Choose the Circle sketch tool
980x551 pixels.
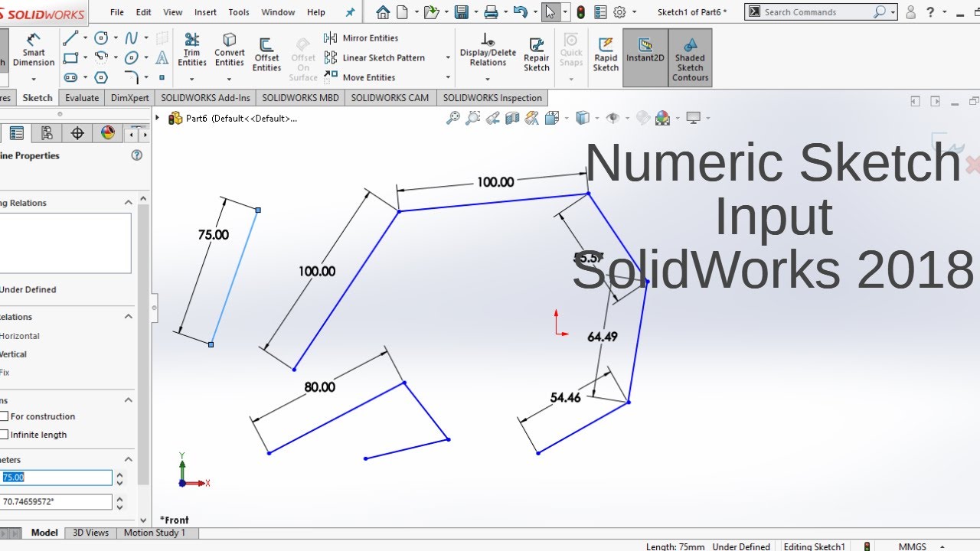point(101,38)
